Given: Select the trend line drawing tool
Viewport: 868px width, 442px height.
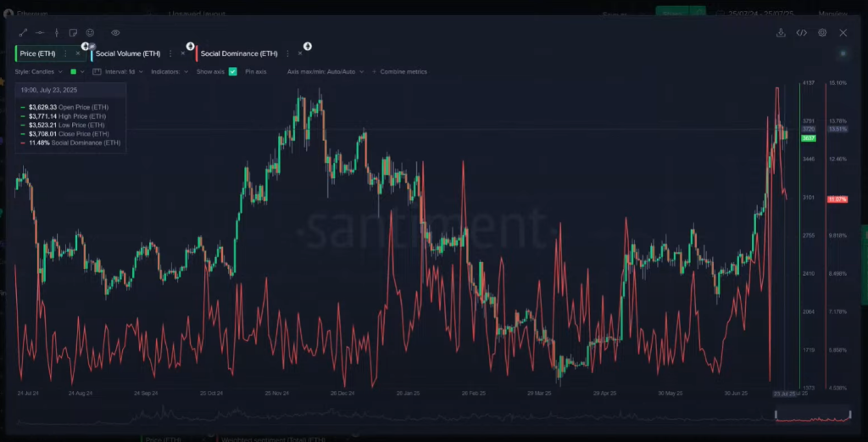Looking at the screenshot, I should click(24, 32).
